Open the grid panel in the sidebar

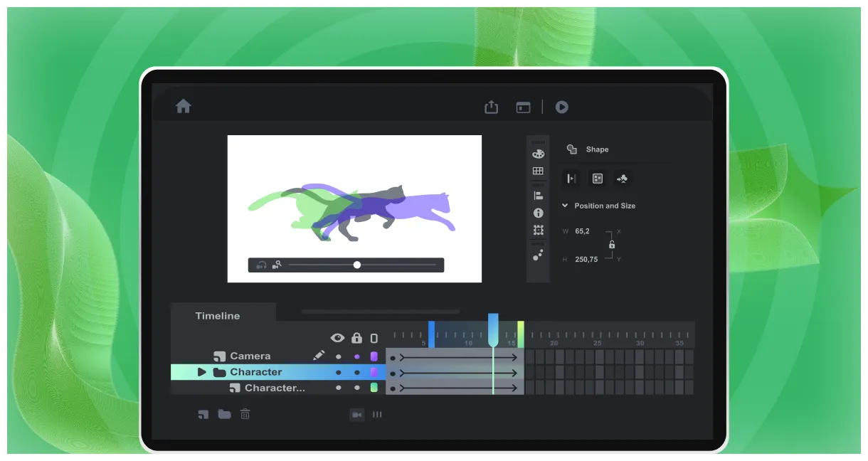(539, 170)
